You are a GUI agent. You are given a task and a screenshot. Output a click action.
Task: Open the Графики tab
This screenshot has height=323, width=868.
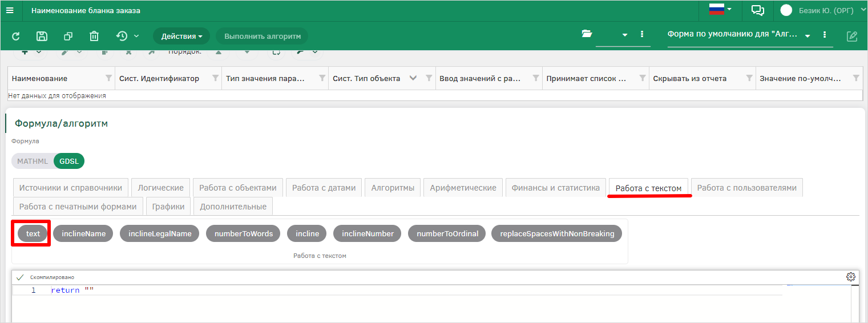coord(168,207)
